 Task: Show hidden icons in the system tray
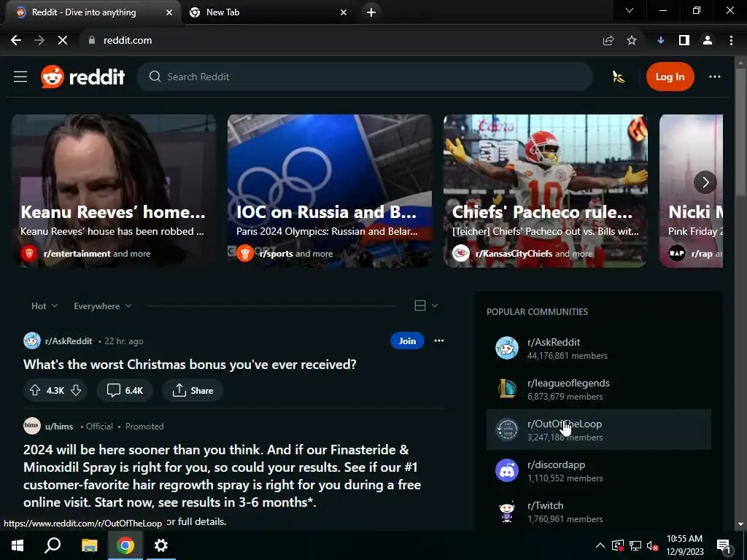click(600, 545)
